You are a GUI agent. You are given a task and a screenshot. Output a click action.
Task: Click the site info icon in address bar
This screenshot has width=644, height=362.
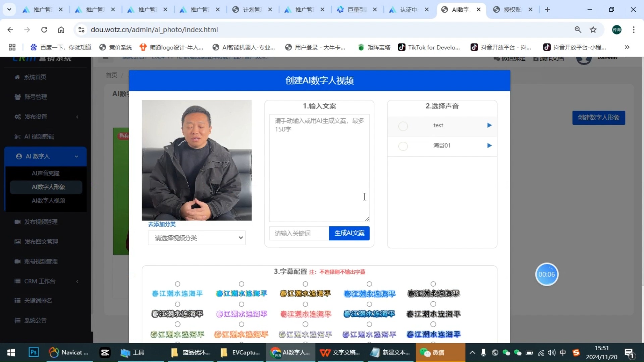point(81,29)
